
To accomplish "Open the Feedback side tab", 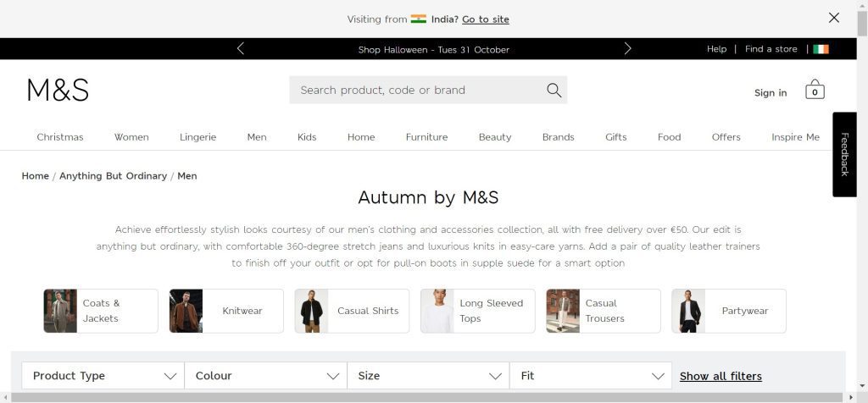I will 844,154.
